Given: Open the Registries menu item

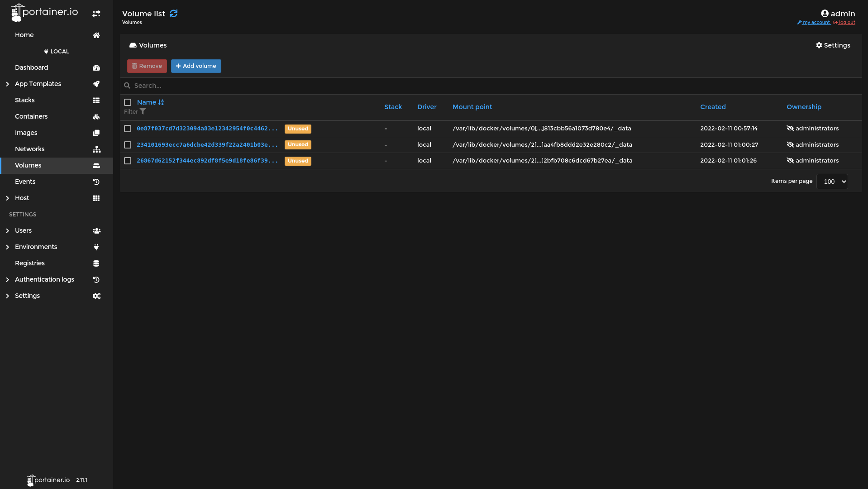Looking at the screenshot, I should (x=30, y=263).
